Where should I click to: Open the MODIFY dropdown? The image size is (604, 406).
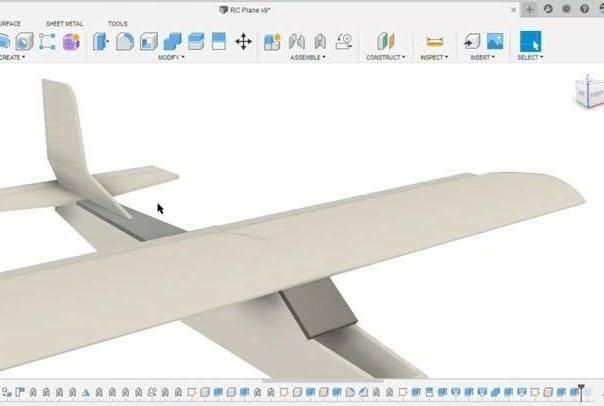(x=171, y=57)
